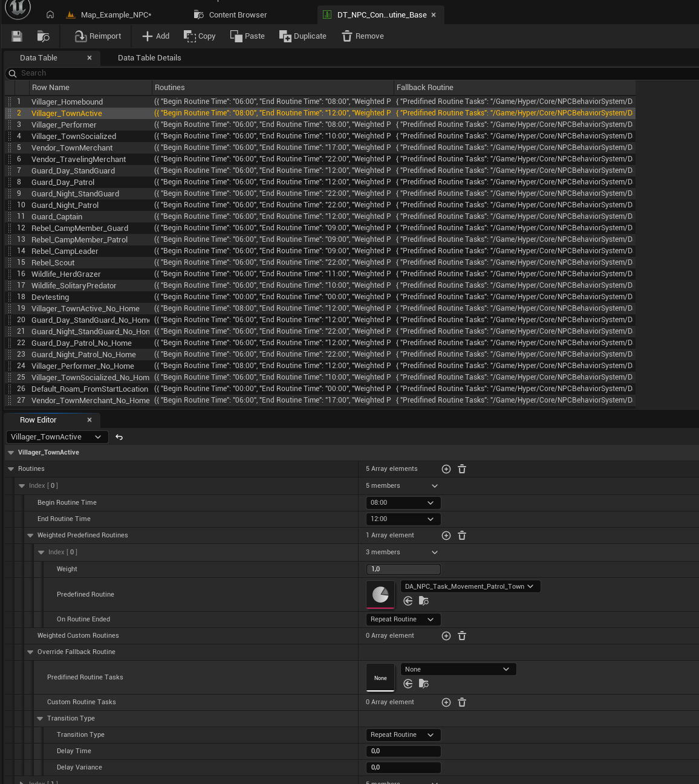Open the On Routine Ended dropdown
699x784 pixels.
click(403, 620)
